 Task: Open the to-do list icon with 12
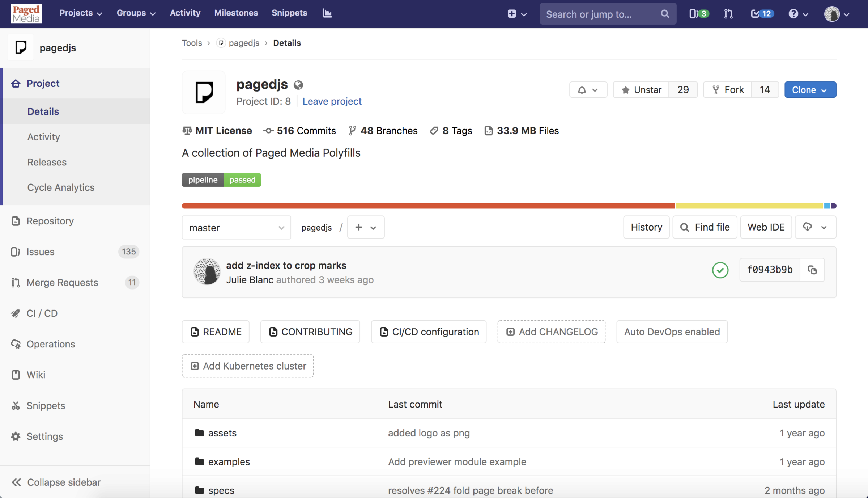762,14
